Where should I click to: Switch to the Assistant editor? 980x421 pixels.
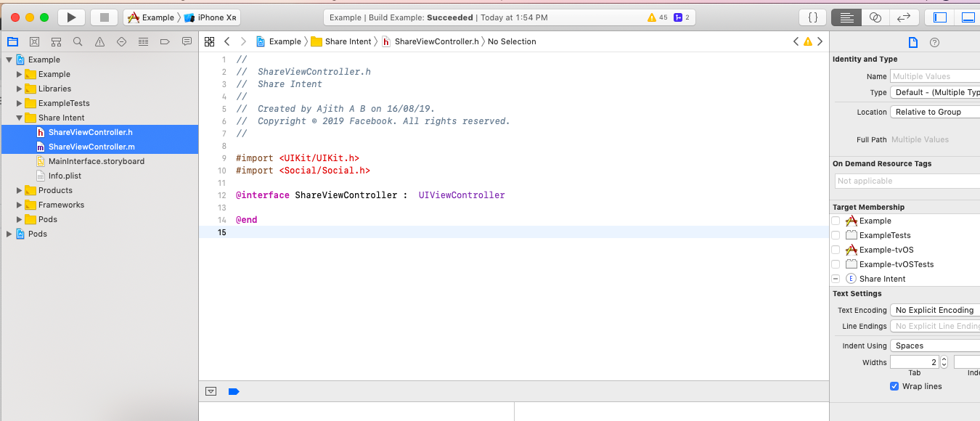[875, 17]
